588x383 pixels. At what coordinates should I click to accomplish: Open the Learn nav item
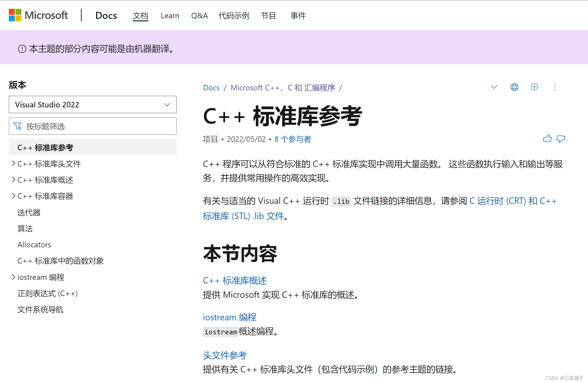(170, 16)
